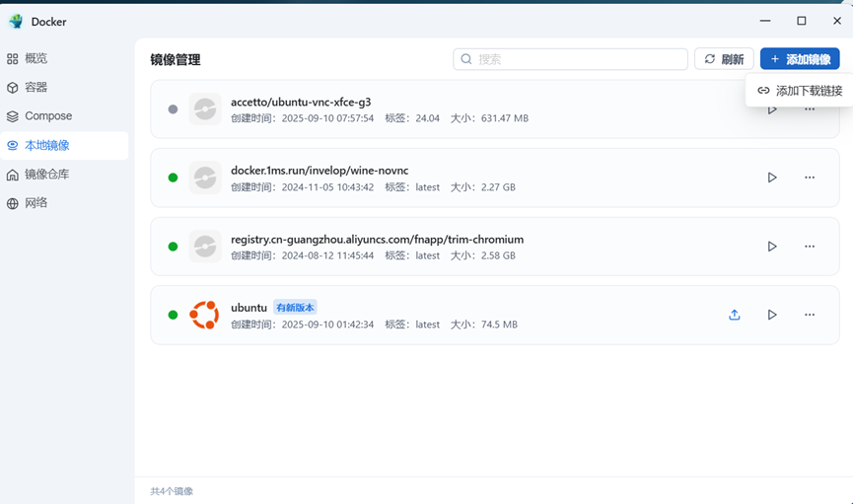Image resolution: width=853 pixels, height=504 pixels.
Task: Click the size 631.47 MB text
Action: 504,118
